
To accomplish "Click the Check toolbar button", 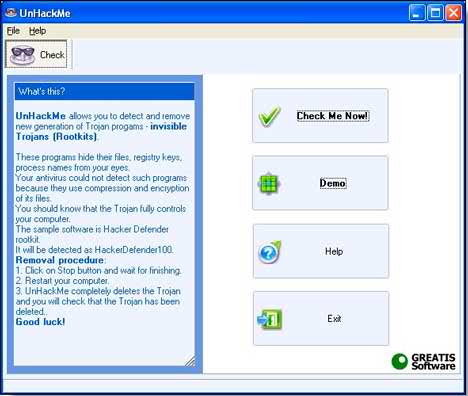I will 36,54.
